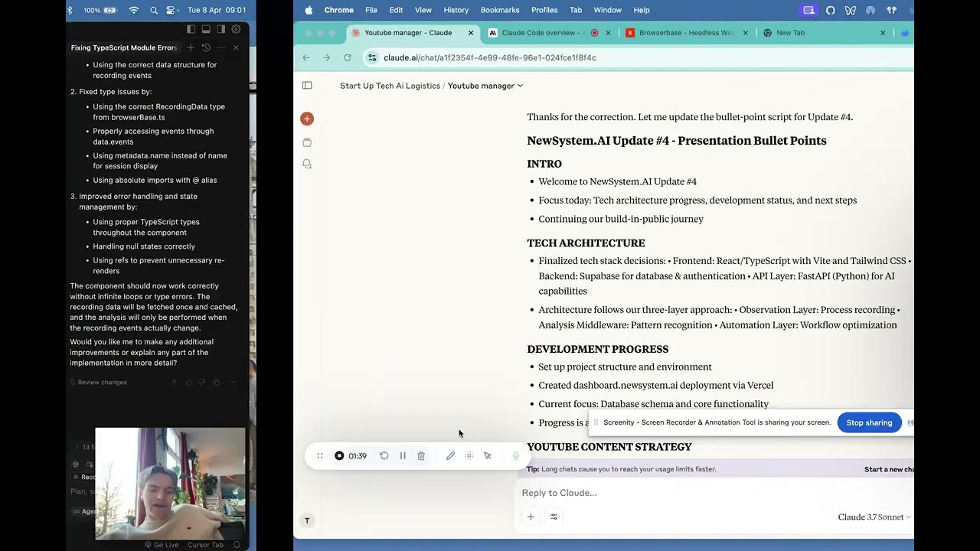View site information icon in address bar

372,57
